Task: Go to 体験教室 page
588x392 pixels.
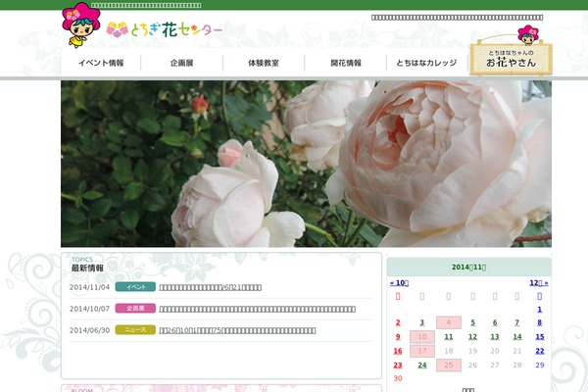Action: pos(264,63)
